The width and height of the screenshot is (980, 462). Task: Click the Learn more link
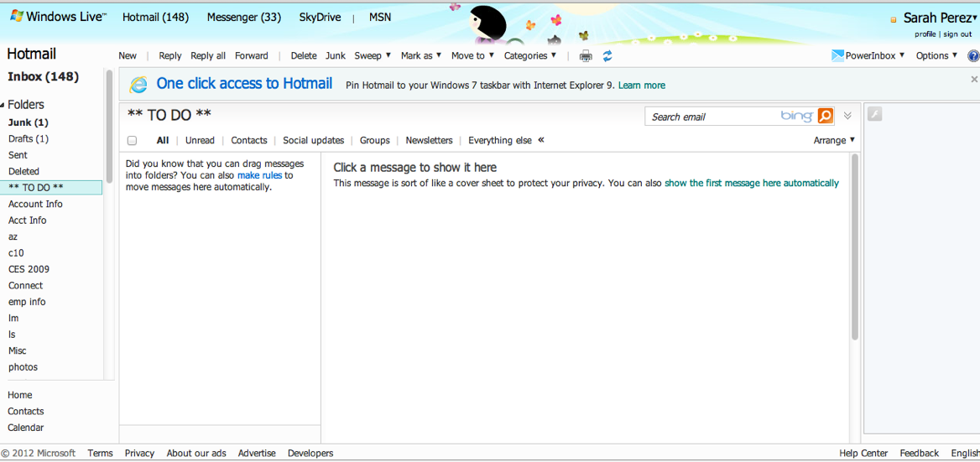point(642,86)
